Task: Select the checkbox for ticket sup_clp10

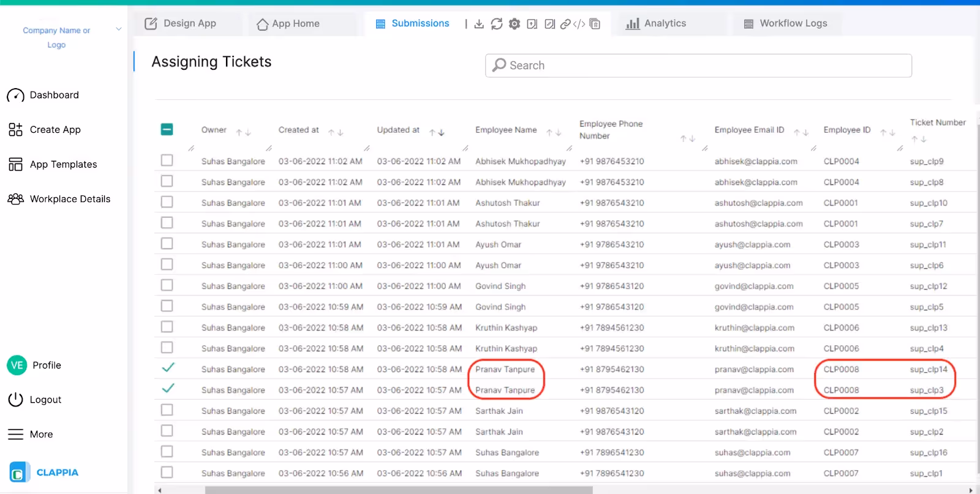Action: pos(167,202)
